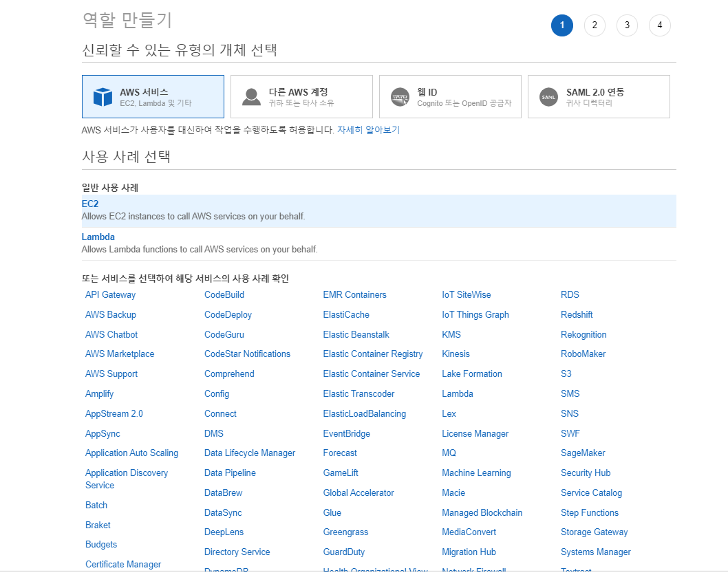Choose Elastic Container Registry
The width and height of the screenshot is (728, 575).
click(373, 354)
